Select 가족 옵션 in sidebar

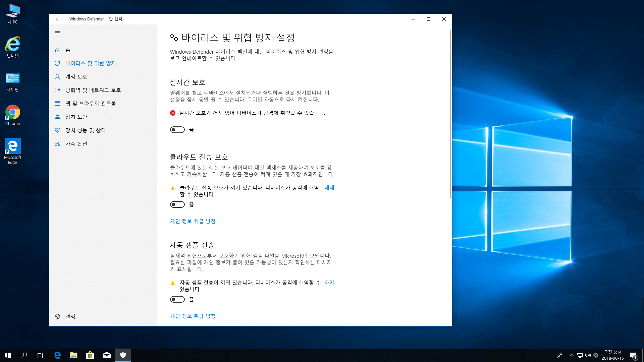click(76, 144)
